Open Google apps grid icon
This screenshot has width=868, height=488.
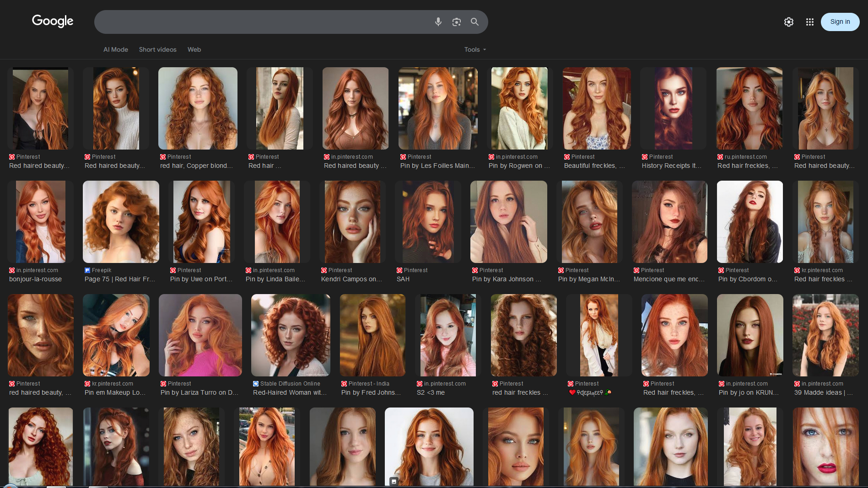[809, 22]
